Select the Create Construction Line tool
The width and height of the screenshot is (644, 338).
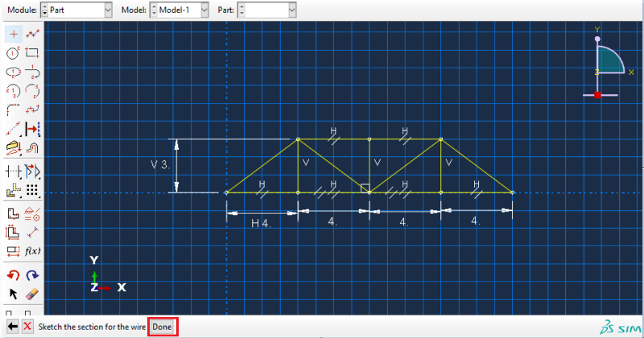tap(13, 129)
